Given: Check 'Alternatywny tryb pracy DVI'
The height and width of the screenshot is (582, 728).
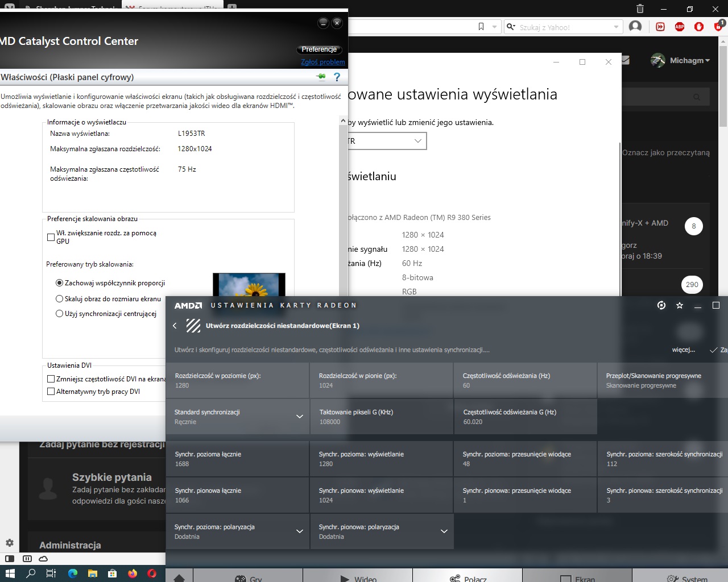Looking at the screenshot, I should click(51, 391).
